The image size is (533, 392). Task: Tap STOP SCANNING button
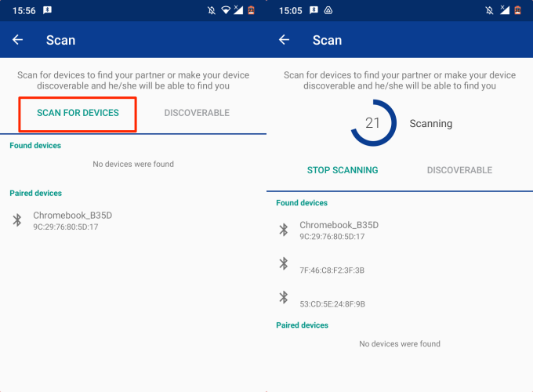[x=343, y=170]
